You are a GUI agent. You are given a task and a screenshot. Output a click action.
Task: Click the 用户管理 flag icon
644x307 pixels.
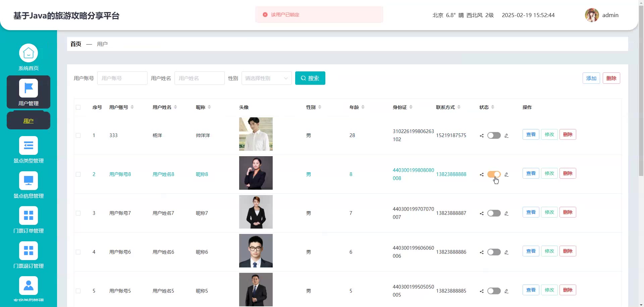[x=29, y=88]
